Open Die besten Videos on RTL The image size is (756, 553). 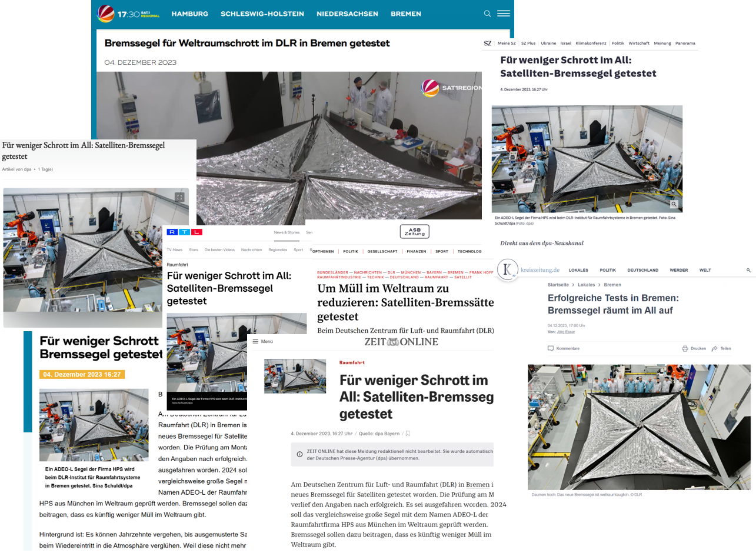click(219, 249)
